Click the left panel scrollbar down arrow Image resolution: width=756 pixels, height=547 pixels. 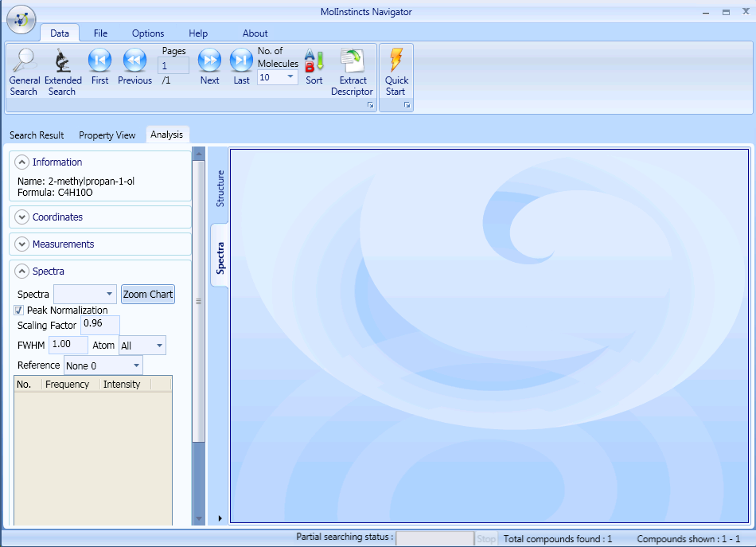click(198, 518)
